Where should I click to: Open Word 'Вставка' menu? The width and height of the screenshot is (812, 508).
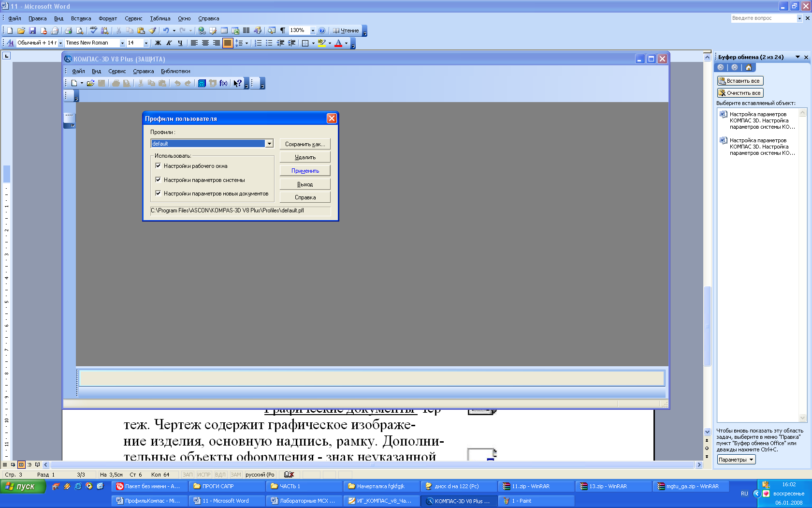pos(81,18)
